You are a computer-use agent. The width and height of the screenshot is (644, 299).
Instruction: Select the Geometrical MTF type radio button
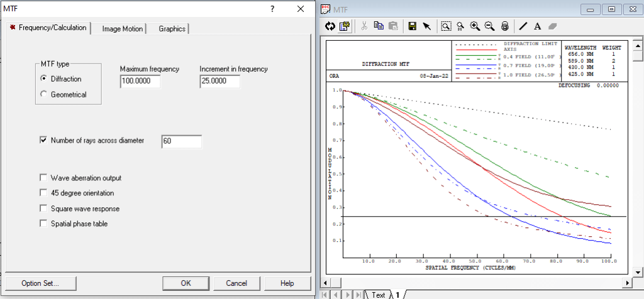43,94
